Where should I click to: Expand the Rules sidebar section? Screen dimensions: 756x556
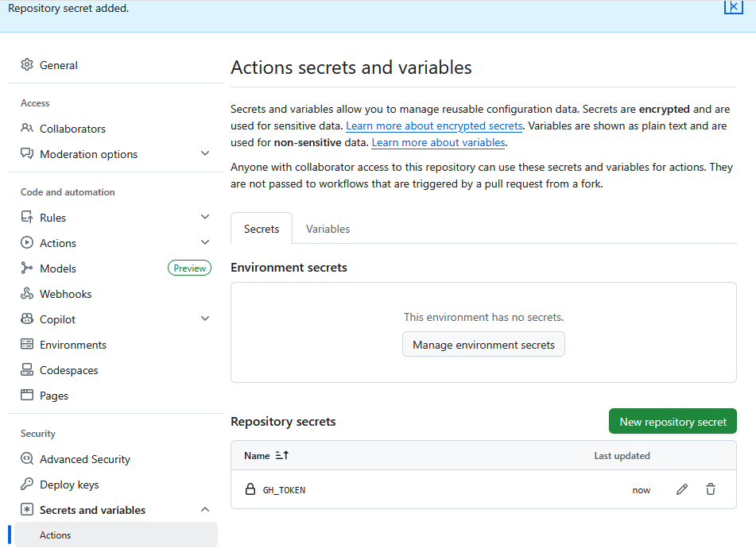click(x=205, y=218)
